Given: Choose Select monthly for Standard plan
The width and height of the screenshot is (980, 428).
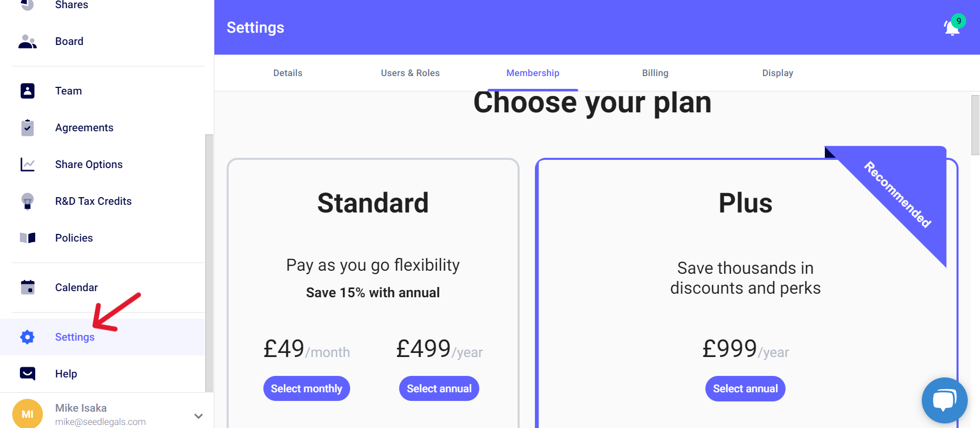Looking at the screenshot, I should 306,389.
